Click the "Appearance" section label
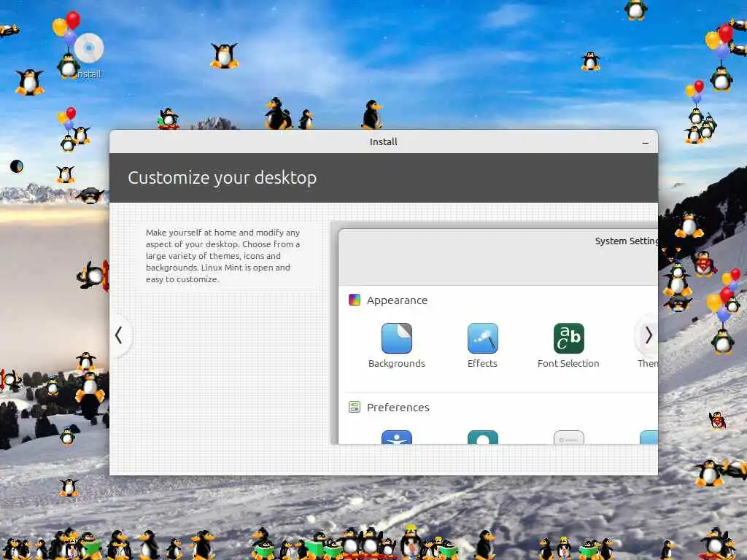The image size is (747, 560). [397, 300]
